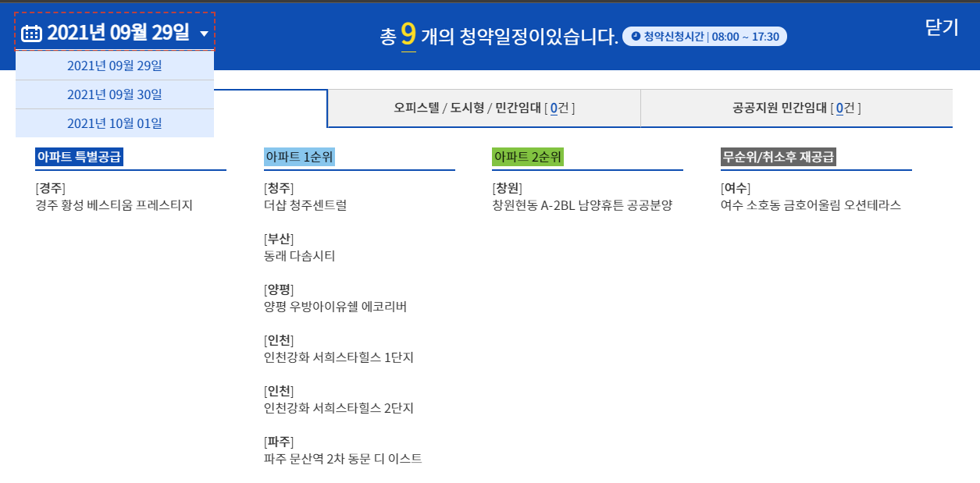Open 여수 소호동 금호어울림 오션테라스 listing
Viewport: 980px width, 483px height.
tap(811, 205)
